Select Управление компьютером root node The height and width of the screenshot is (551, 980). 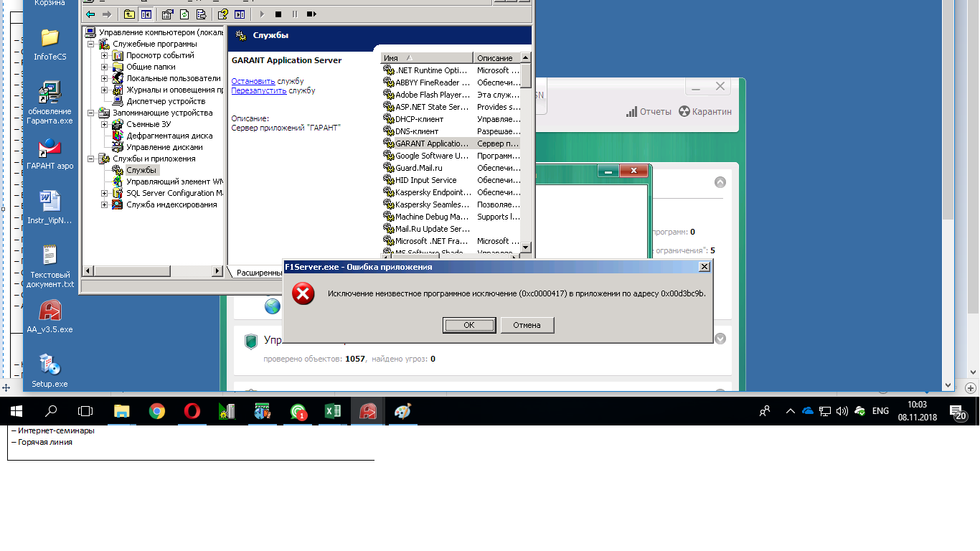click(x=161, y=32)
